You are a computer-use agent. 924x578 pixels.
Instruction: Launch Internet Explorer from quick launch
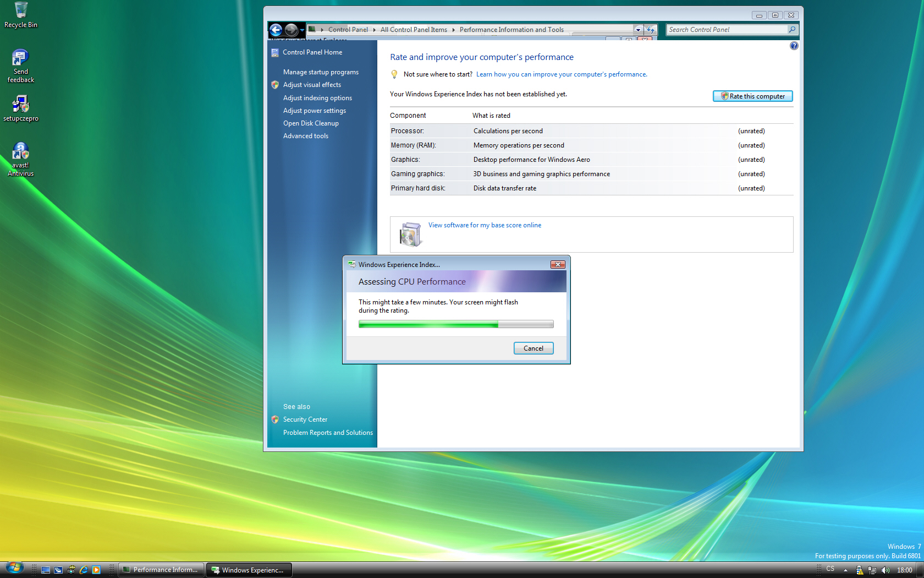(84, 570)
